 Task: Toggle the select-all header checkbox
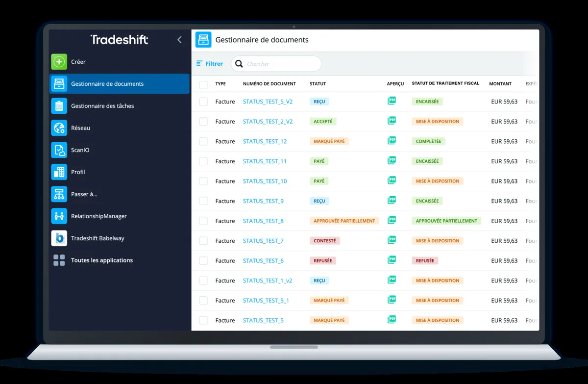tap(203, 84)
